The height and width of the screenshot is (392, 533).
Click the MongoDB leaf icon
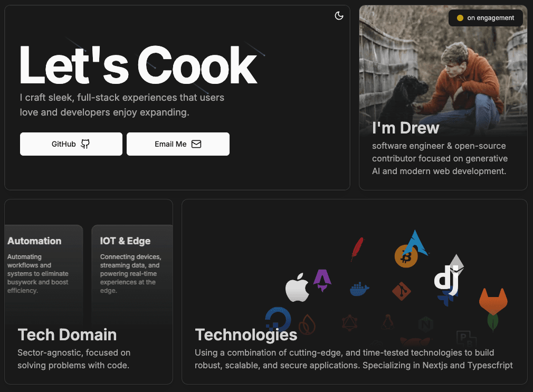click(493, 321)
